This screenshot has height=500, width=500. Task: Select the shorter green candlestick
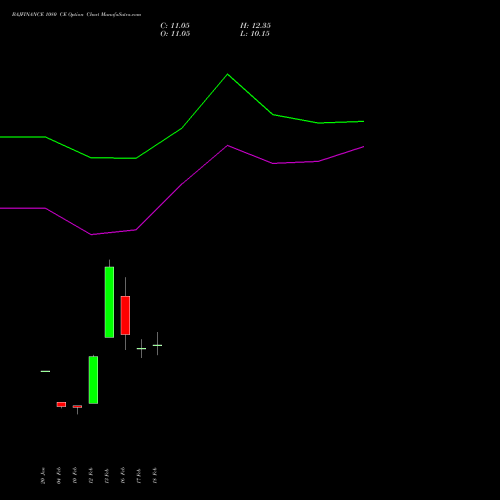(93, 380)
